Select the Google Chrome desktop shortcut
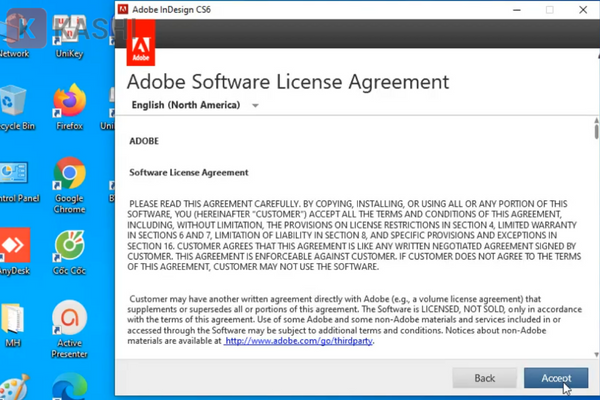Image resolution: width=600 pixels, height=400 pixels. coord(69,176)
